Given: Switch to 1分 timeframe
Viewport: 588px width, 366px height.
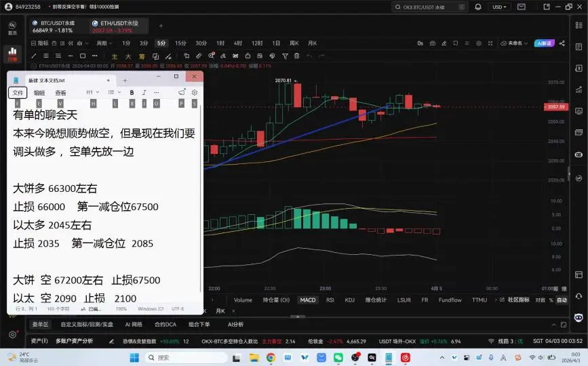Looking at the screenshot, I should [126, 43].
